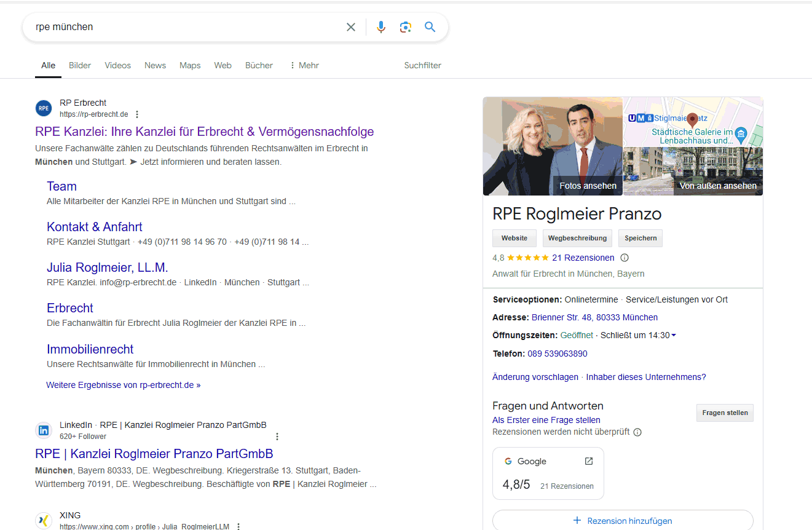Screen dimensions: 812x530
Task: Switch to the Bücher tab
Action: pos(259,65)
